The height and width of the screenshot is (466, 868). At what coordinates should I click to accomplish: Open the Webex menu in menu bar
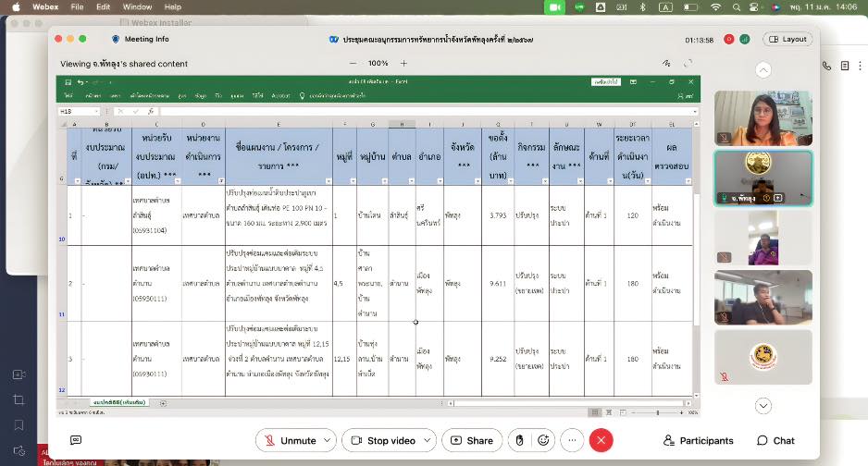click(45, 7)
